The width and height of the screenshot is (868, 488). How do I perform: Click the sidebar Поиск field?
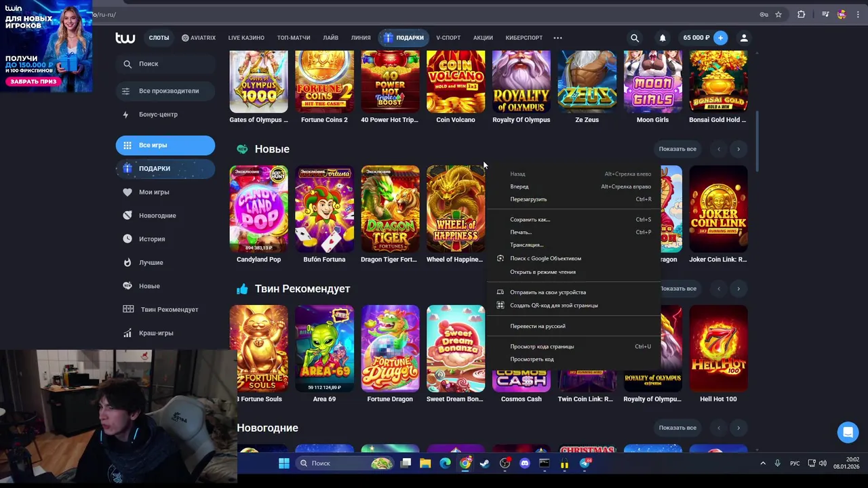pyautogui.click(x=165, y=64)
